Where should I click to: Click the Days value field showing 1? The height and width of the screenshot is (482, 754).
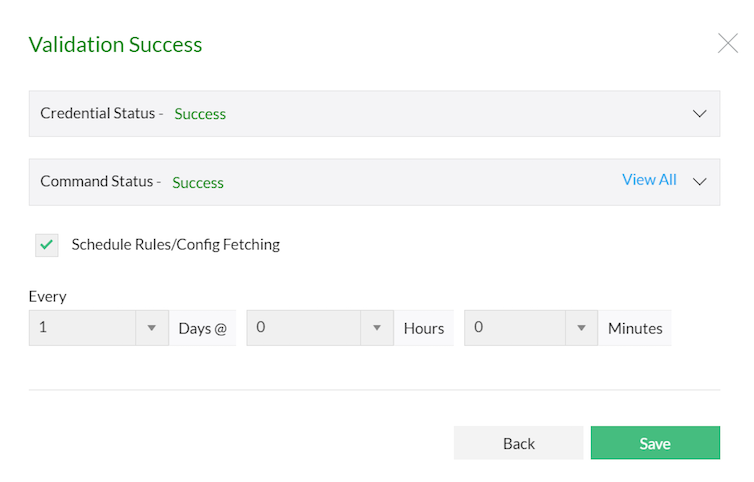[x=82, y=327]
